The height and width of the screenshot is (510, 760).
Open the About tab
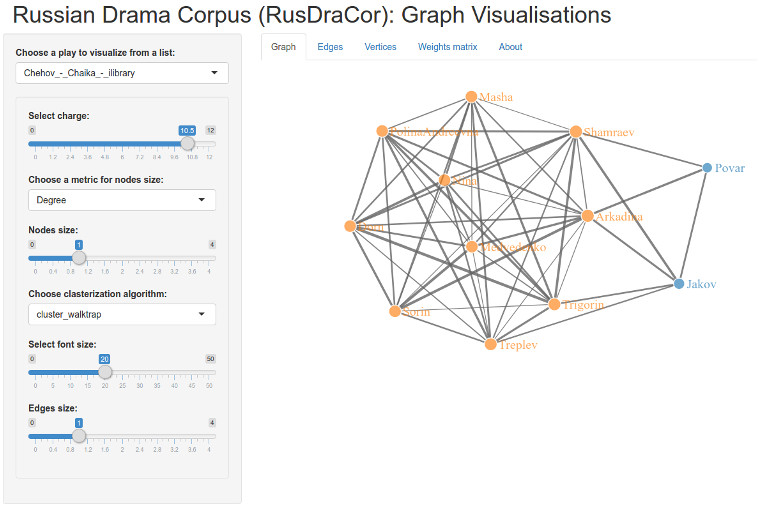pyautogui.click(x=510, y=47)
